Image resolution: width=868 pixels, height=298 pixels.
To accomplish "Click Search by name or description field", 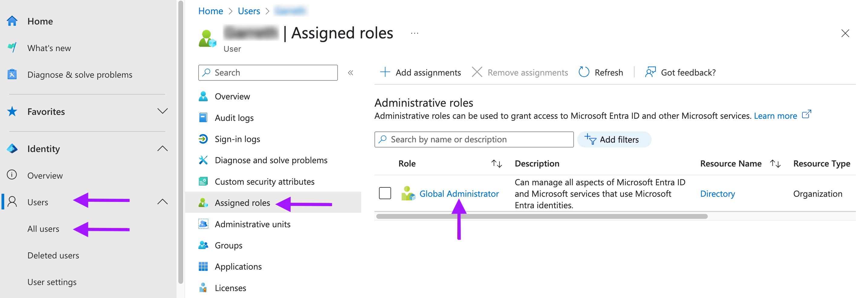I will click(x=474, y=139).
